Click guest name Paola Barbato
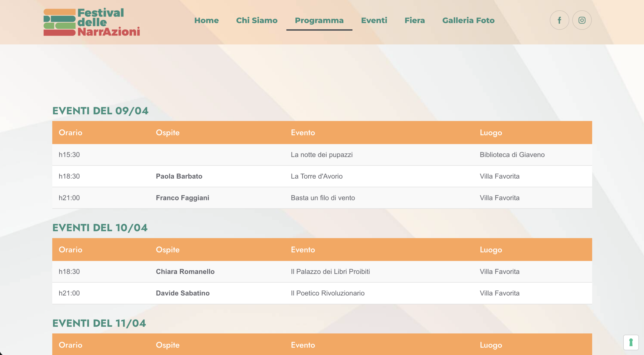The image size is (644, 355). 179,176
